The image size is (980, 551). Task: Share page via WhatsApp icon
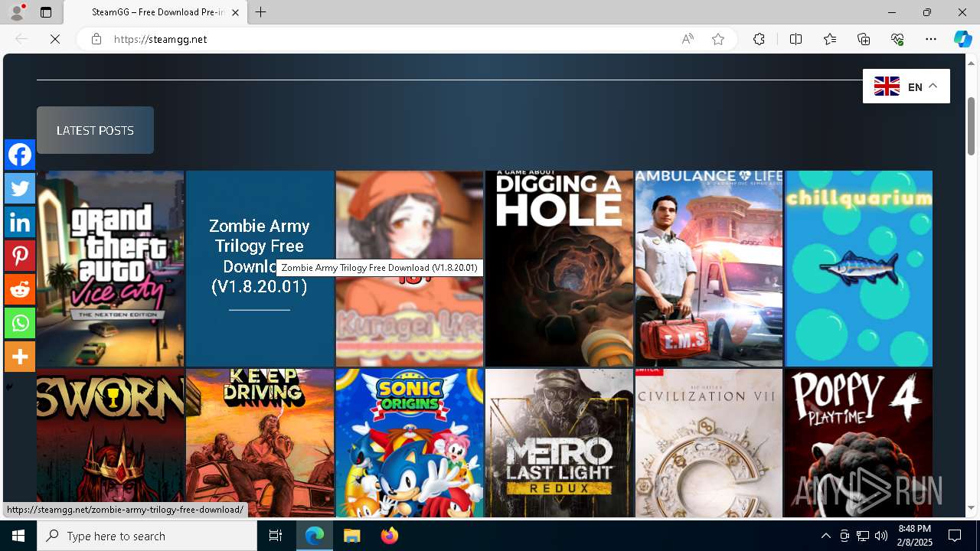point(20,323)
